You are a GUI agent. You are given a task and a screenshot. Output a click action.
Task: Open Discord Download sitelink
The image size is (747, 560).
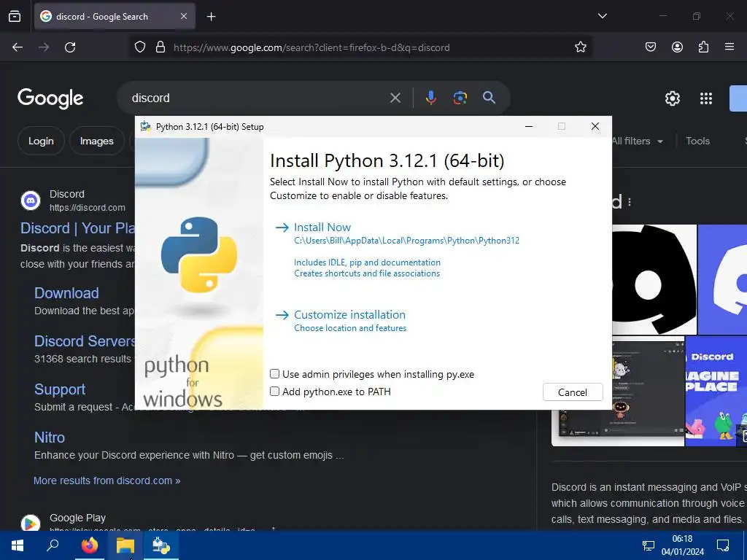point(66,293)
